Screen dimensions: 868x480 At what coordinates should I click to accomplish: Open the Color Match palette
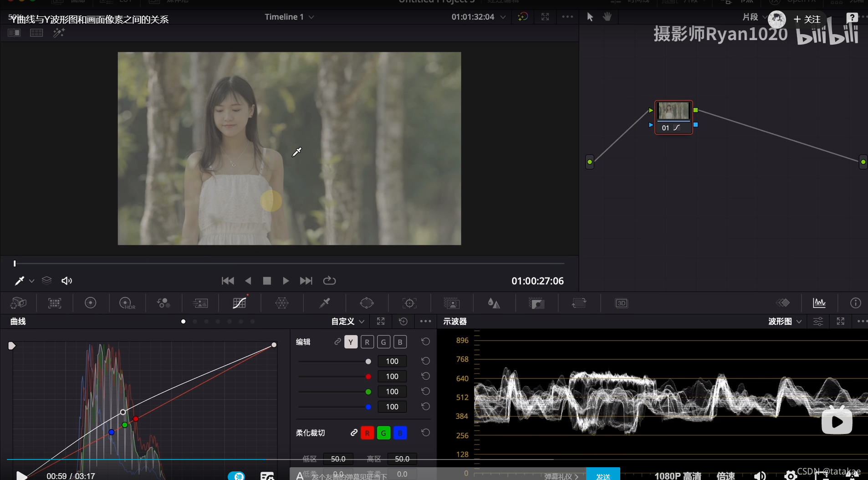(55, 303)
